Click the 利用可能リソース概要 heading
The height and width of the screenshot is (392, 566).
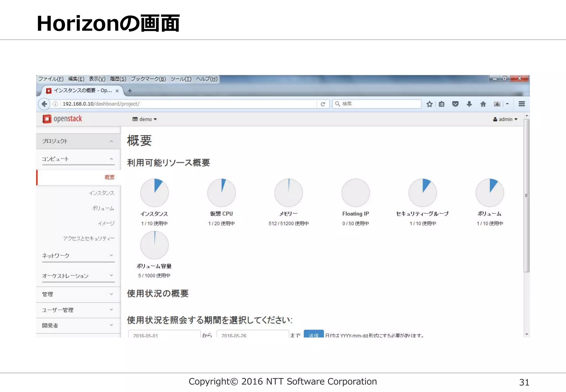tap(169, 163)
